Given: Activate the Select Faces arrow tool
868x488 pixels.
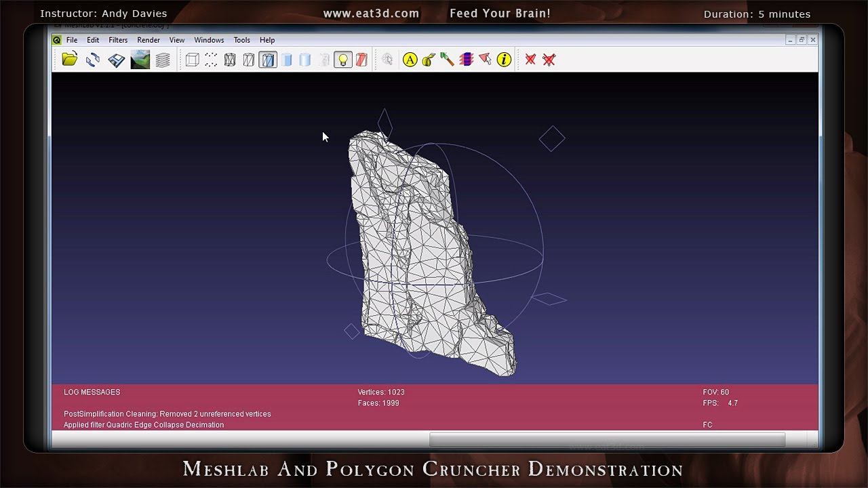Looking at the screenshot, I should (x=485, y=60).
